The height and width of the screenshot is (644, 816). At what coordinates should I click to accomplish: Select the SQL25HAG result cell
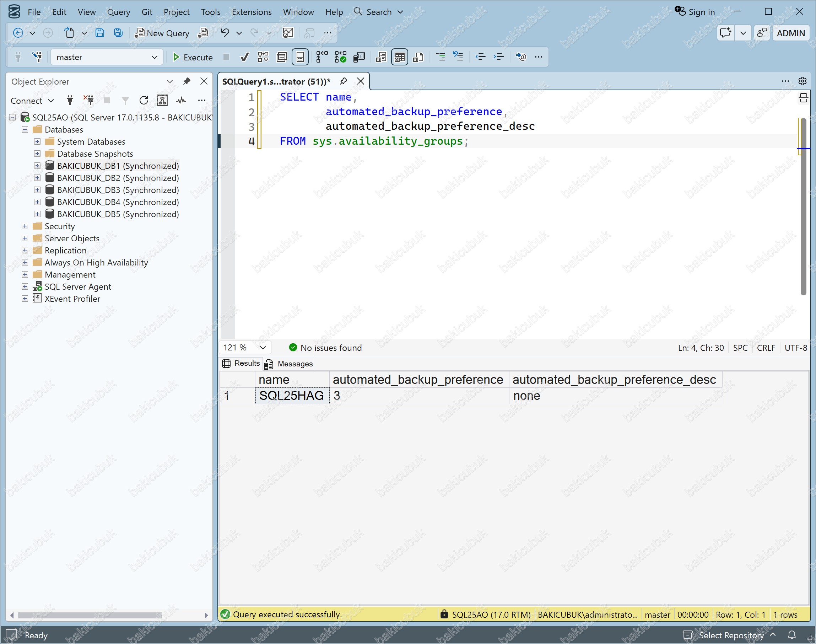292,396
